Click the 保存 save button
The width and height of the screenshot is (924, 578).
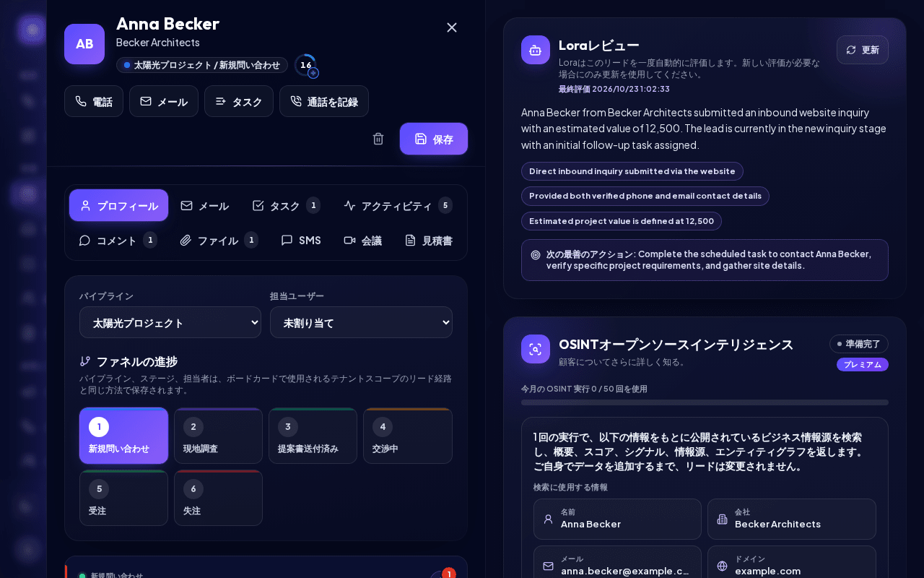[x=434, y=139]
